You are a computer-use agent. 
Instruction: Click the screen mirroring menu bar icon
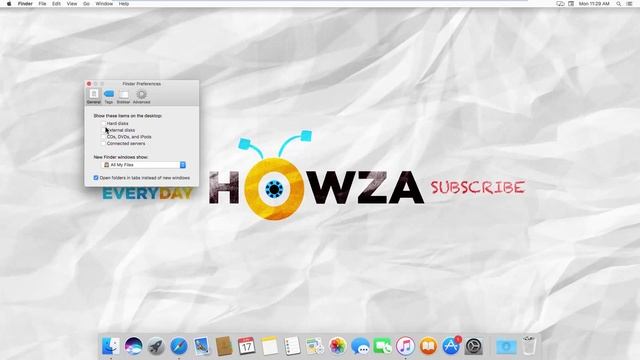pyautogui.click(x=560, y=4)
